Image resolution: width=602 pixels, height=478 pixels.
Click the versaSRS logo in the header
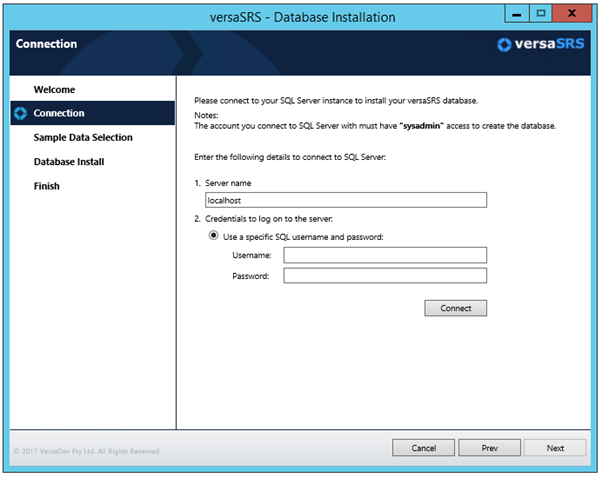click(541, 44)
